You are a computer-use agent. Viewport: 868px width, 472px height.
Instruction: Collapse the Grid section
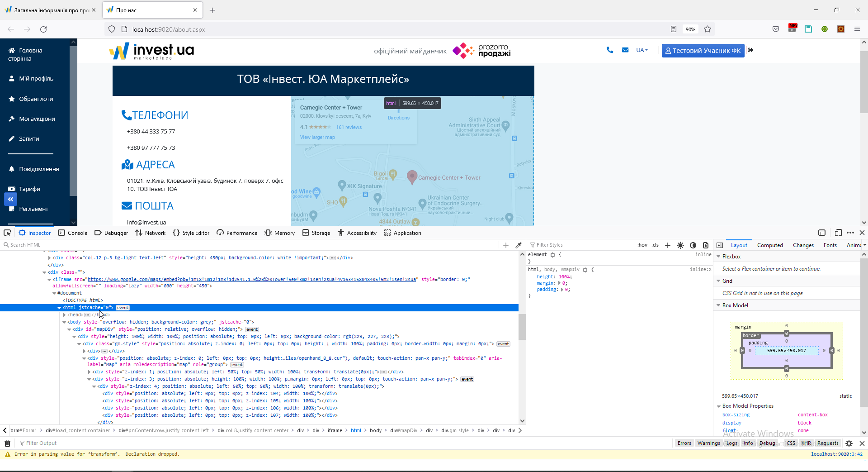[x=718, y=281]
